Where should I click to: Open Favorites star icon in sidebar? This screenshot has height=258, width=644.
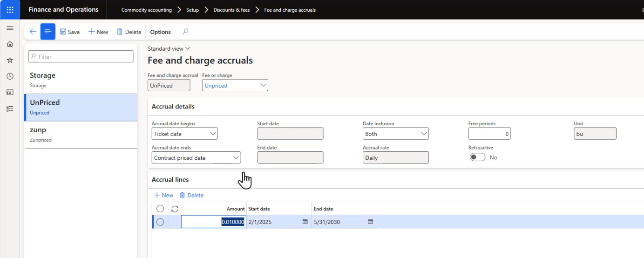(x=10, y=60)
